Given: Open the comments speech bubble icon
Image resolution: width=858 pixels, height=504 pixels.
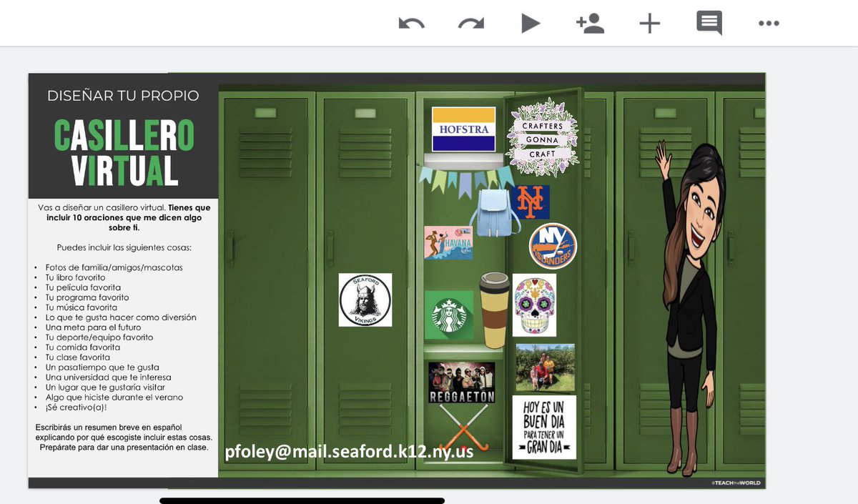Looking at the screenshot, I should point(709,24).
